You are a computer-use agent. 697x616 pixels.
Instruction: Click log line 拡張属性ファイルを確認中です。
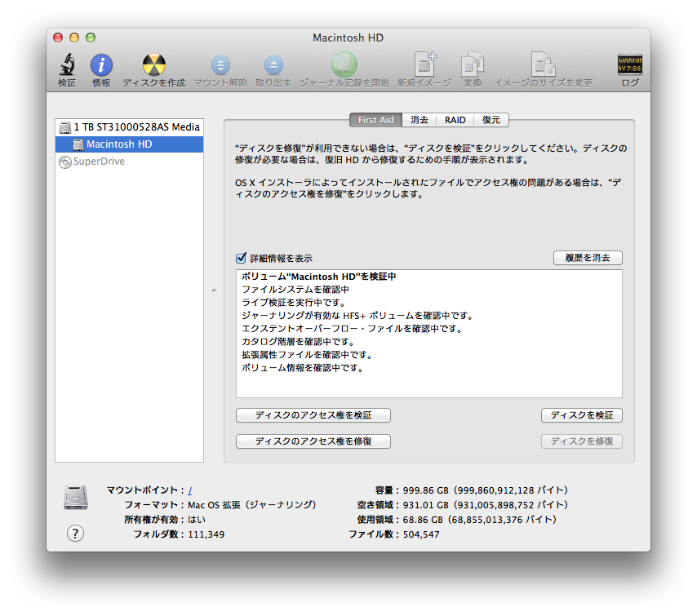click(x=307, y=355)
